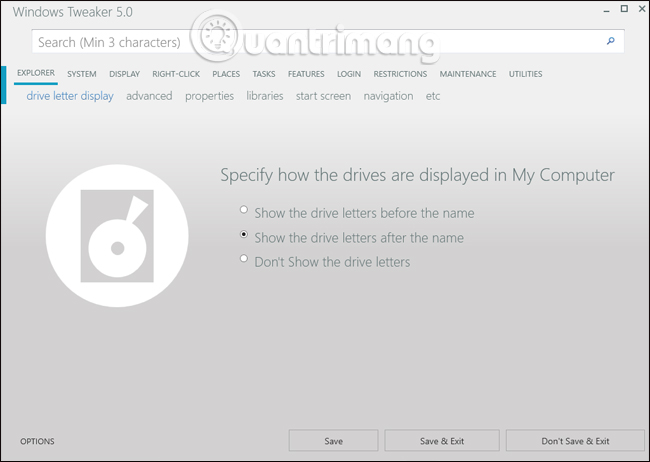This screenshot has height=462, width=650.
Task: Open the LOGIN tab
Action: [349, 74]
